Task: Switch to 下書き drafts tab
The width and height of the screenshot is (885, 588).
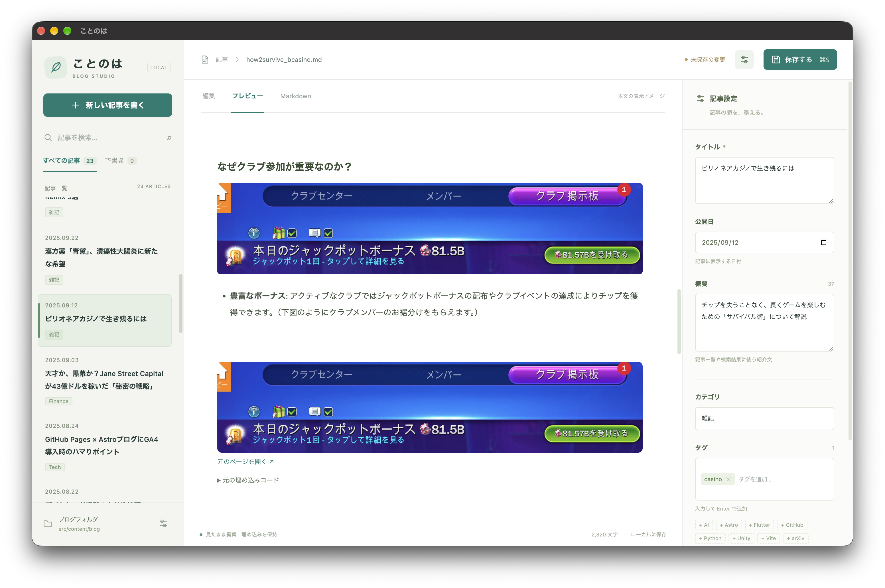Action: [x=121, y=161]
